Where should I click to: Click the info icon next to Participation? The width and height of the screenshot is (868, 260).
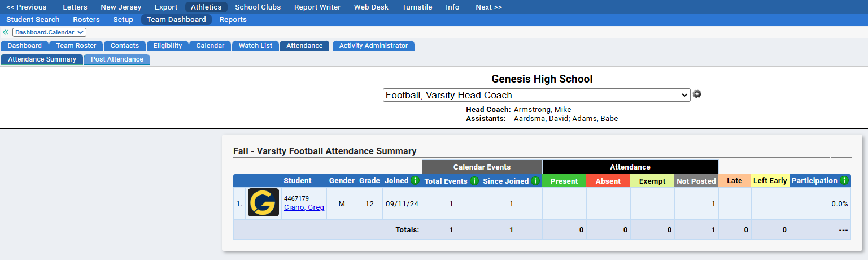click(x=844, y=181)
